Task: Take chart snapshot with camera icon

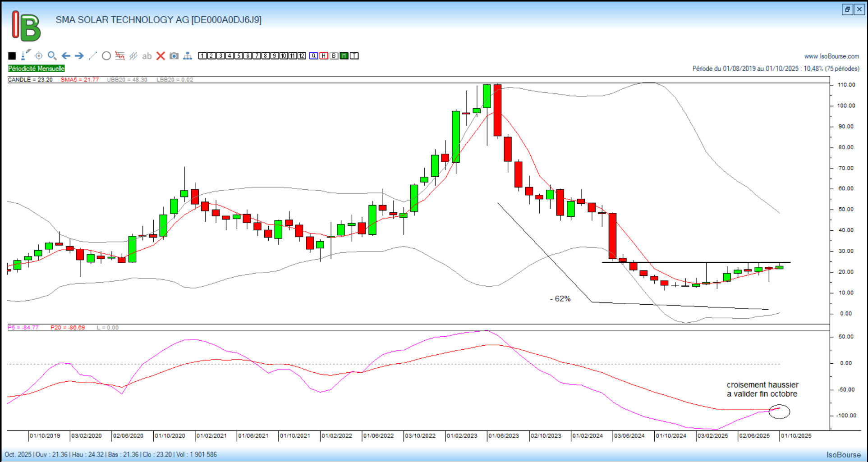Action: [x=174, y=56]
